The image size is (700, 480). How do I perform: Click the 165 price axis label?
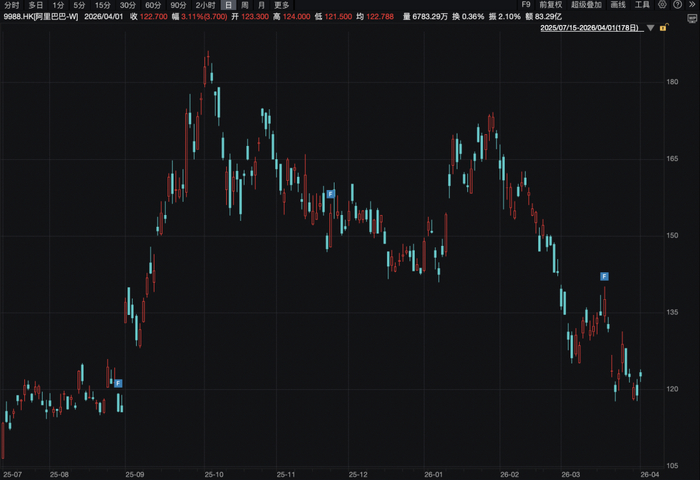[x=672, y=159]
